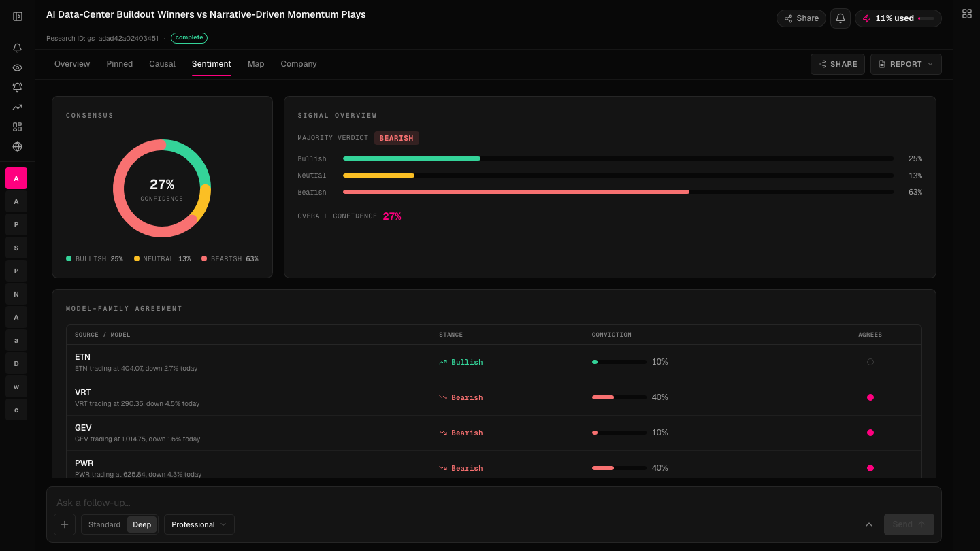Open the ringing bell alerts icon in sidebar
980x551 pixels.
point(18,88)
